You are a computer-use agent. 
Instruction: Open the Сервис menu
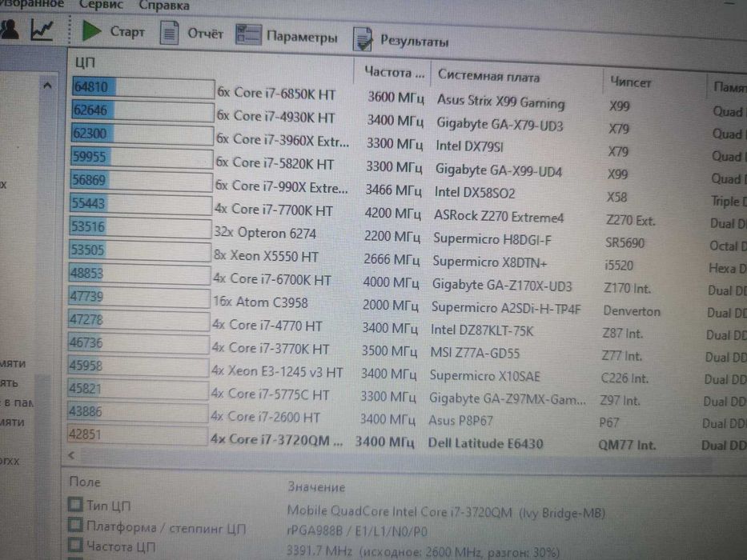click(x=101, y=6)
